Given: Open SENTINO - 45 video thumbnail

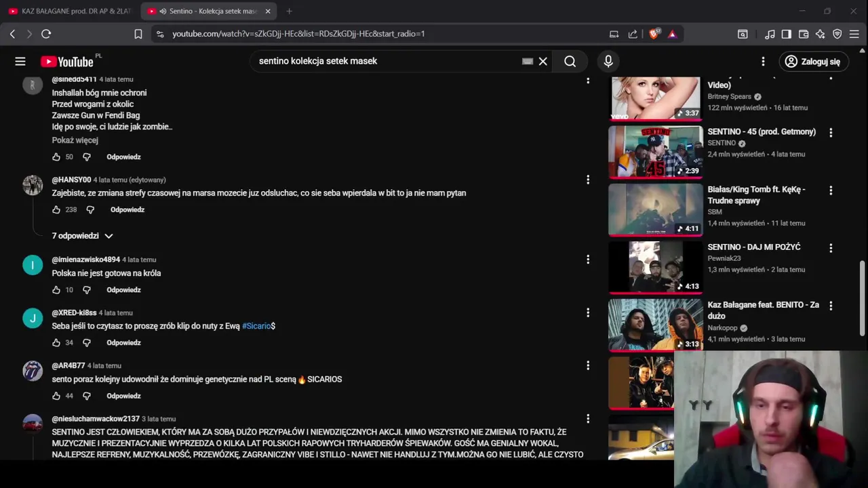Looking at the screenshot, I should (655, 152).
